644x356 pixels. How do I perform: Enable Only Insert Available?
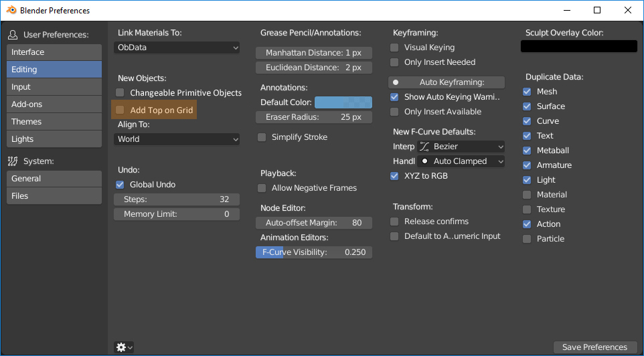coord(394,112)
